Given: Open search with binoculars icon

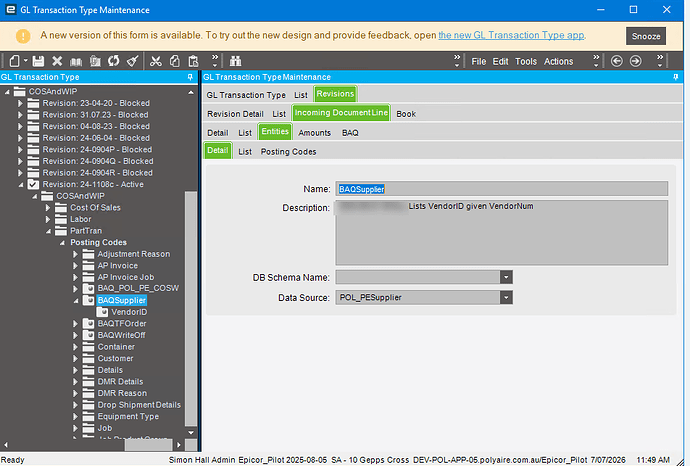Looking at the screenshot, I should (x=235, y=61).
